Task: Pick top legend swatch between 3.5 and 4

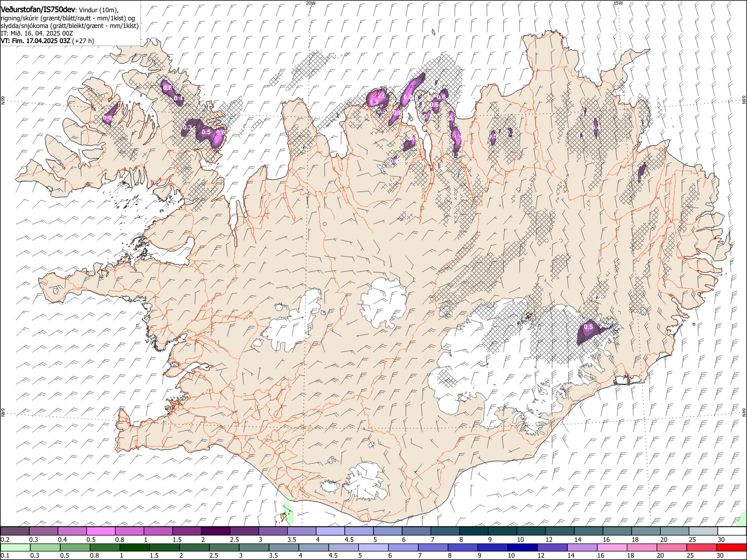Action: [301, 531]
